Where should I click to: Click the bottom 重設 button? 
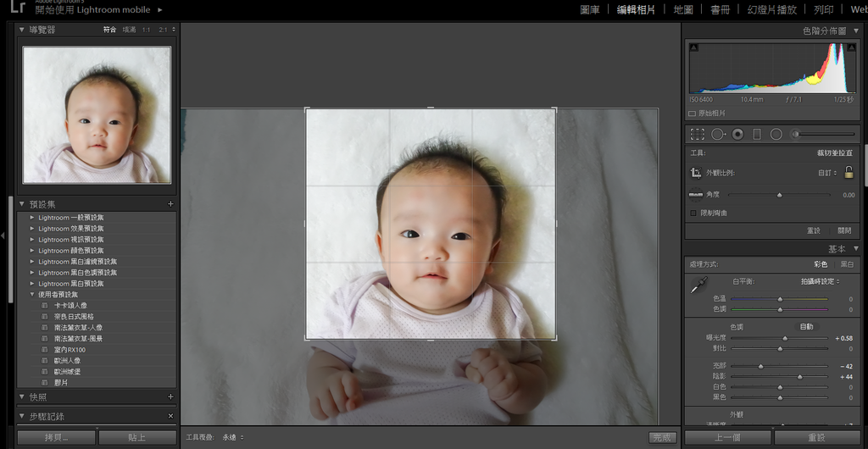pyautogui.click(x=816, y=437)
